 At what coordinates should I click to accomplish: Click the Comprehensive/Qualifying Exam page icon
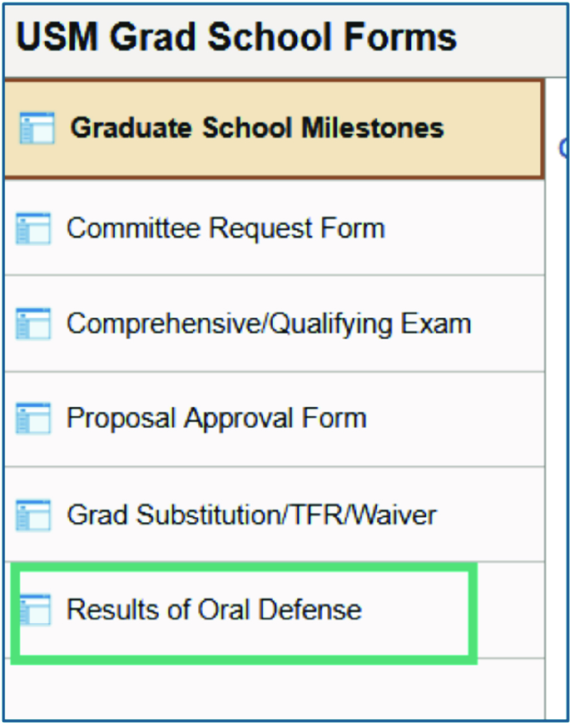[x=33, y=324]
